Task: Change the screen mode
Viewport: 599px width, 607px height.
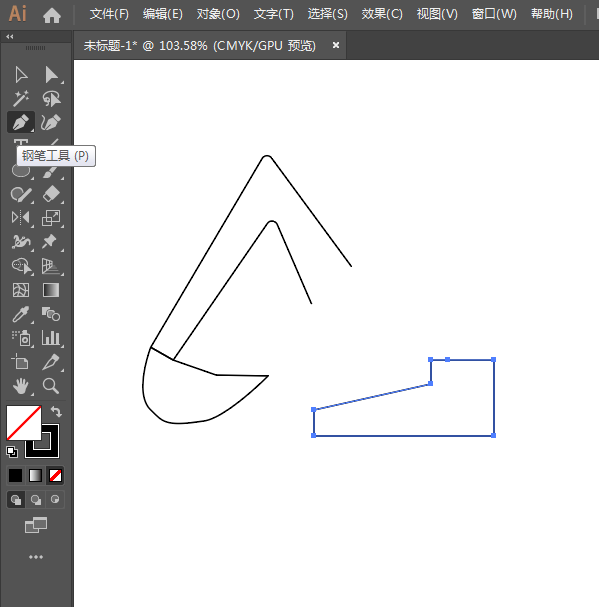Action: click(x=36, y=525)
